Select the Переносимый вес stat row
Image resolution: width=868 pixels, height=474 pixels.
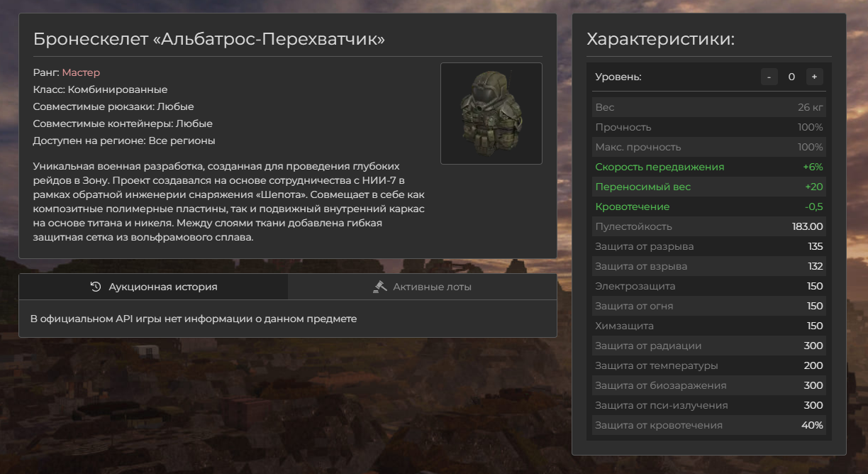708,187
